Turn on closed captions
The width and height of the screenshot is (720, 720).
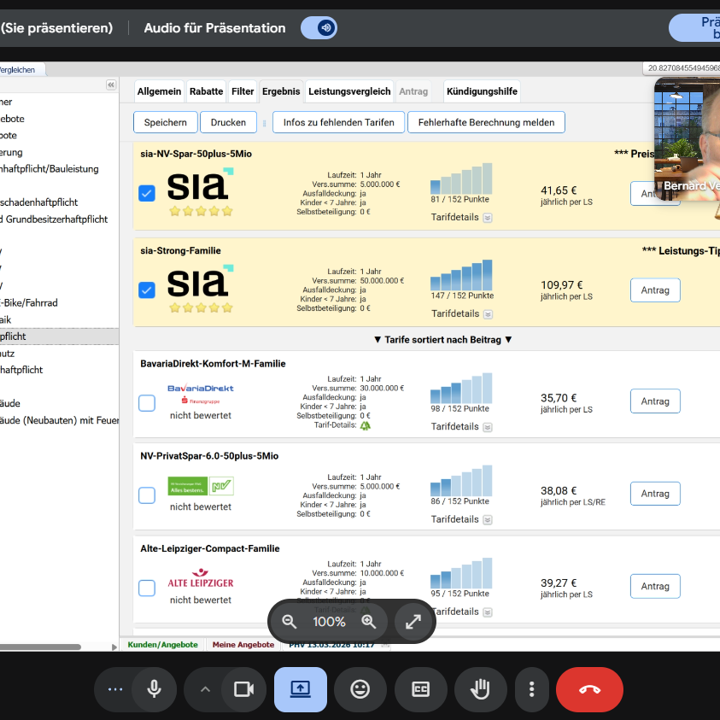pyautogui.click(x=421, y=689)
